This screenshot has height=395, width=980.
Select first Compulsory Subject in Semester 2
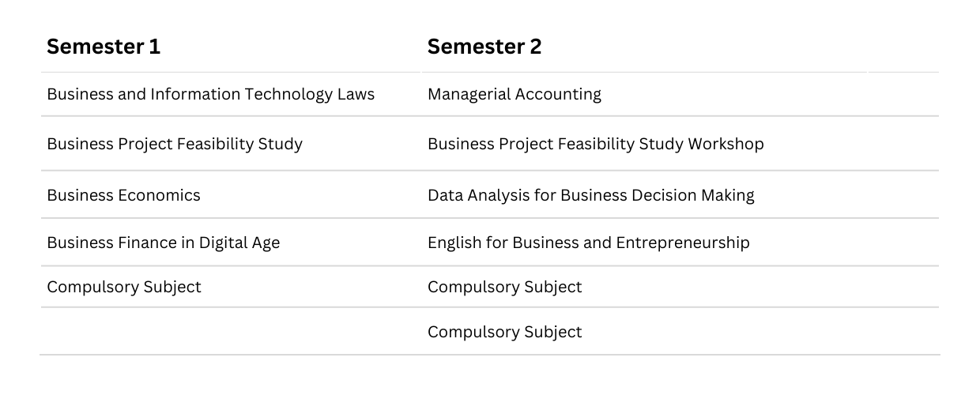coord(505,288)
